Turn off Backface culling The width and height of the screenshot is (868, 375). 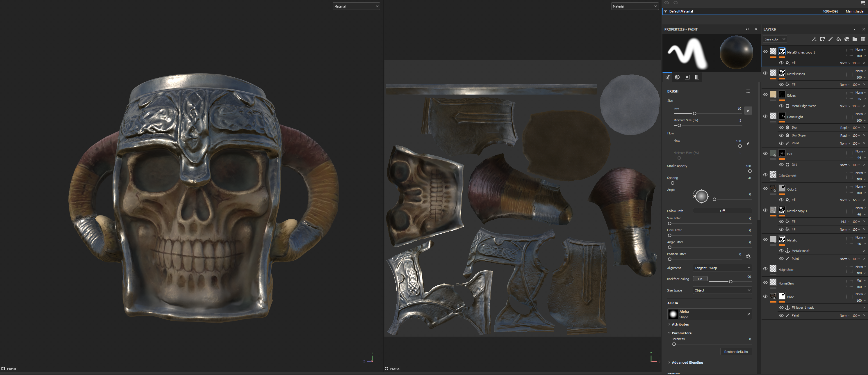coord(700,279)
